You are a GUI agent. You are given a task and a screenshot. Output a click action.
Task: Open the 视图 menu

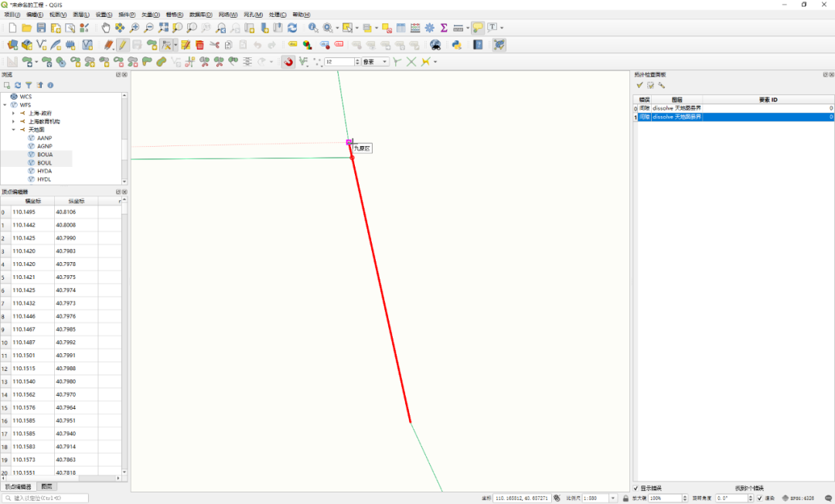pyautogui.click(x=58, y=15)
